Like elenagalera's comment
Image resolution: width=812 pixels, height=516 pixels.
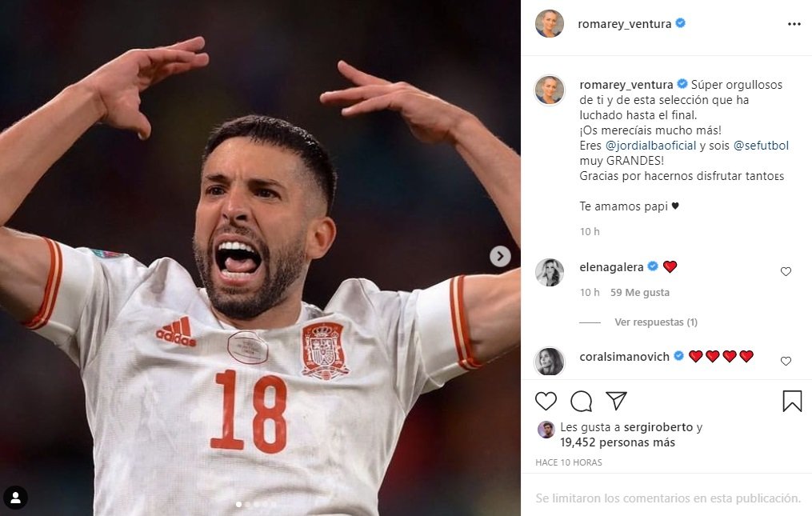coord(786,272)
